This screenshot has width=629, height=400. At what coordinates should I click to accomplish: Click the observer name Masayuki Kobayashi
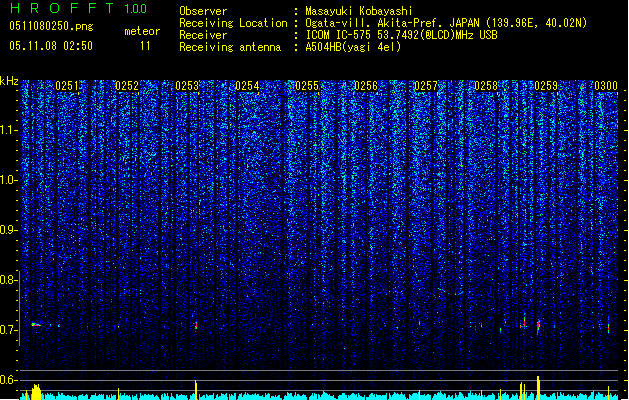[359, 11]
